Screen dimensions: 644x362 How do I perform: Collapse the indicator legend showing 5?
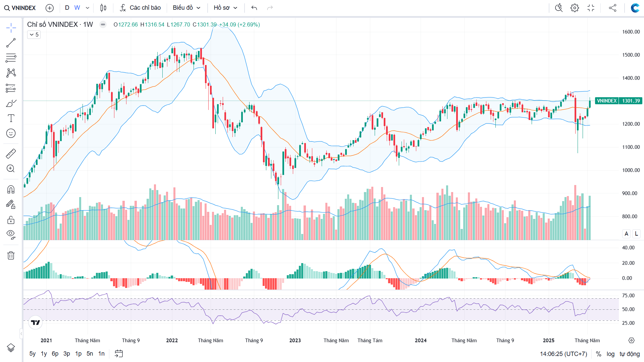coord(34,35)
